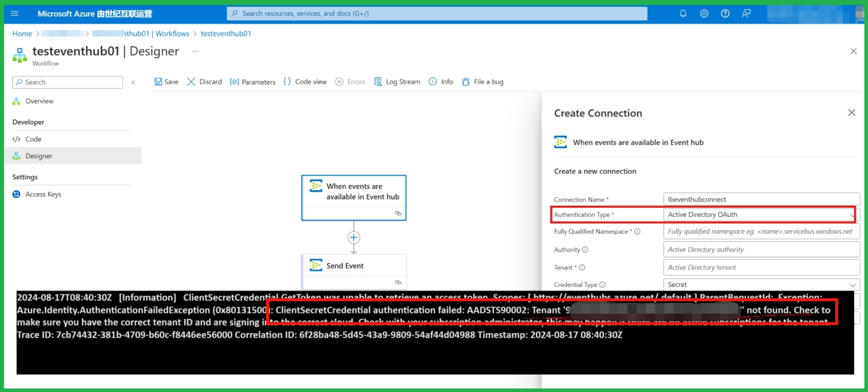This screenshot has height=392, width=868.
Task: Select Overview in the sidebar
Action: [x=39, y=101]
